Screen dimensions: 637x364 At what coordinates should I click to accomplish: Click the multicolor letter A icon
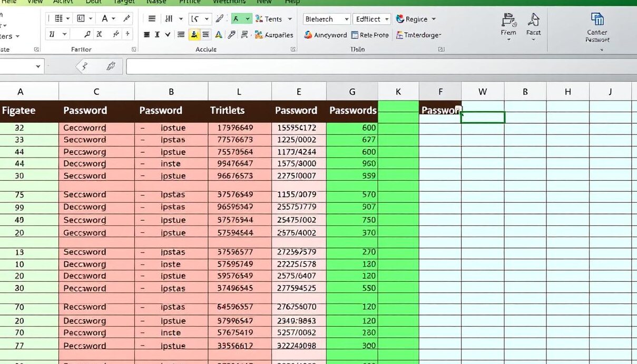click(218, 35)
